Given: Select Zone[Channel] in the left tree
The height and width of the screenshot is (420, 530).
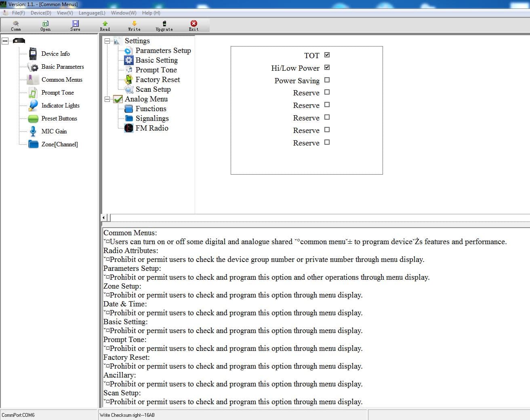Looking at the screenshot, I should [x=59, y=144].
